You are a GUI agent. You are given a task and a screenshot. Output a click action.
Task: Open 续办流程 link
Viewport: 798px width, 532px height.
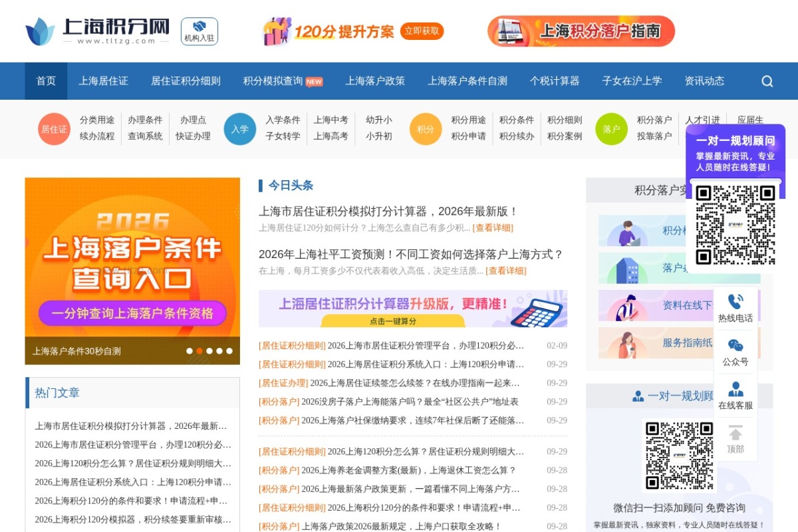click(97, 136)
